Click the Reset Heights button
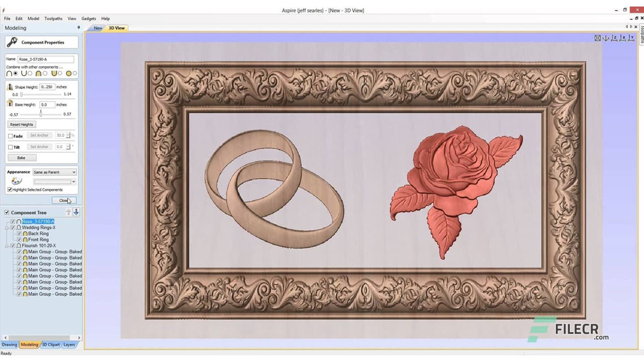This screenshot has height=362, width=644. pos(22,124)
